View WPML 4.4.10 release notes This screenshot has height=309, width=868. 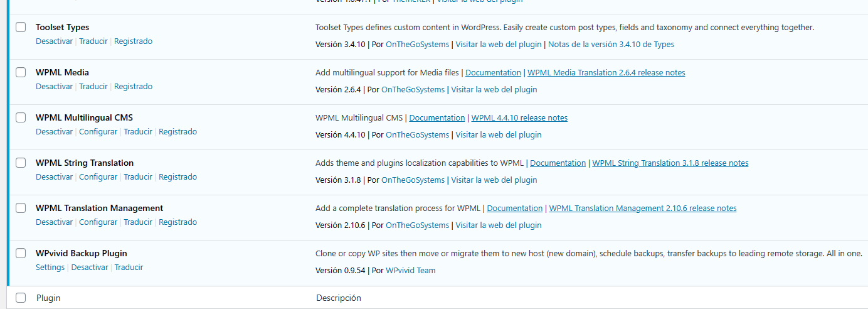[519, 118]
